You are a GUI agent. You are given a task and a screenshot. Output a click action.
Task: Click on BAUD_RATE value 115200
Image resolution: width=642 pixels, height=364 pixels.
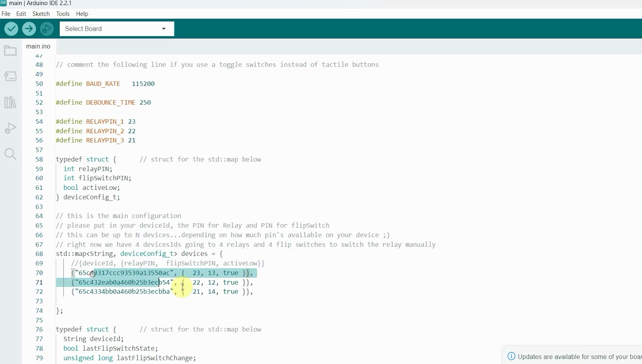[x=143, y=83]
